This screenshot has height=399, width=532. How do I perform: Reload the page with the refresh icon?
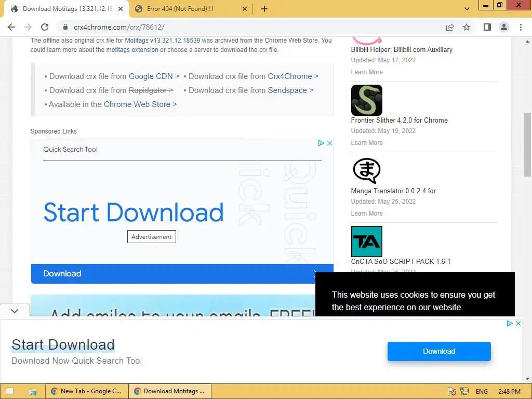pyautogui.click(x=45, y=27)
